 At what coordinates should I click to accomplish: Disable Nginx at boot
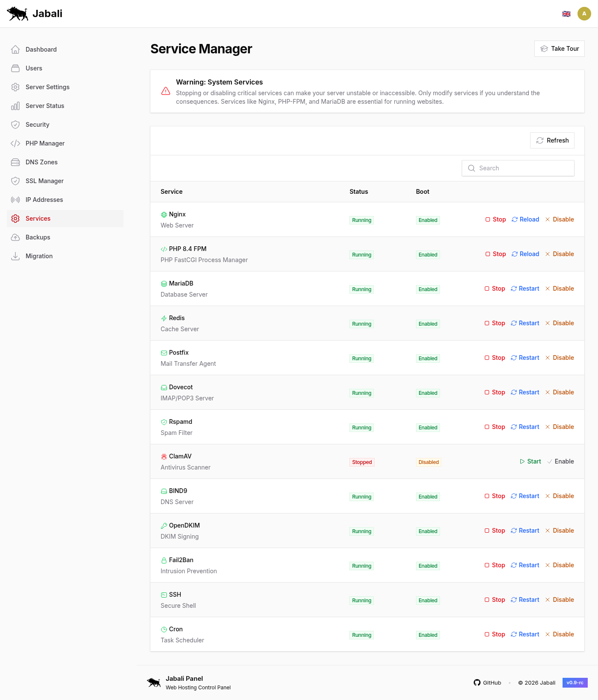pyautogui.click(x=560, y=219)
